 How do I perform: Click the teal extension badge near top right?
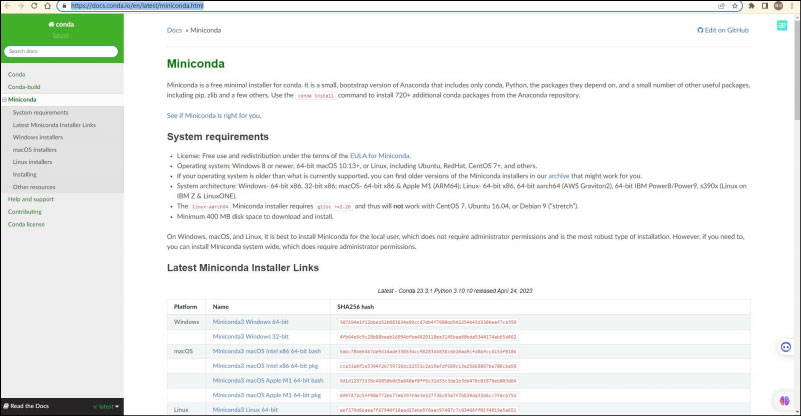tap(782, 26)
